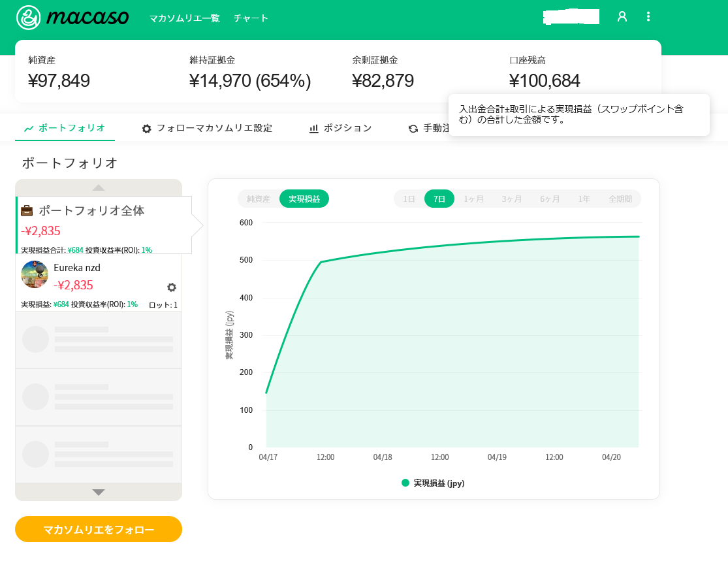The image size is (728, 567).
Task: Select the 7日 time range
Action: tap(439, 199)
